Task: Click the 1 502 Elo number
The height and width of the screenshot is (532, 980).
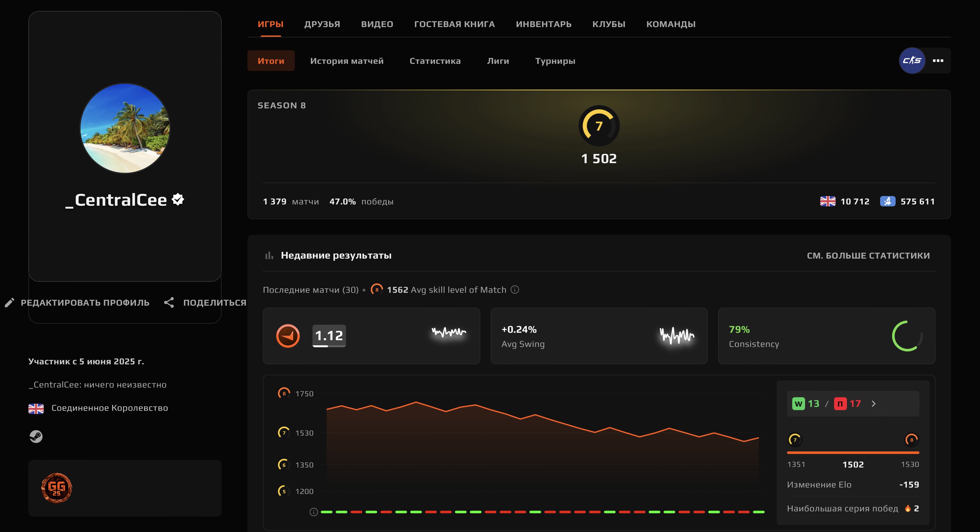Action: (599, 158)
